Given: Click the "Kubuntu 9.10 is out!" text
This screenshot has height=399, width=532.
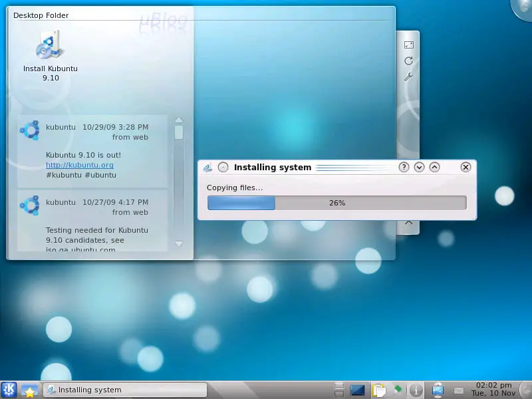Looking at the screenshot, I should (x=83, y=155).
